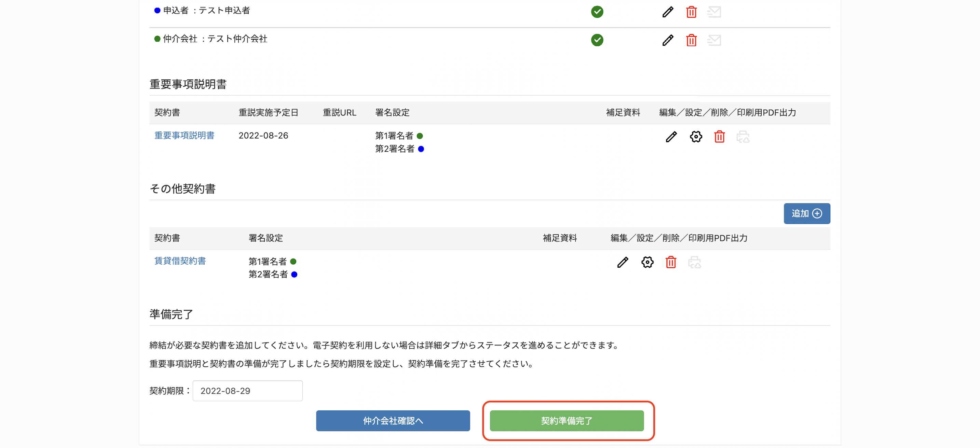This screenshot has height=448, width=980.
Task: Open signature settings gear for 重要事項説明書
Action: (696, 137)
